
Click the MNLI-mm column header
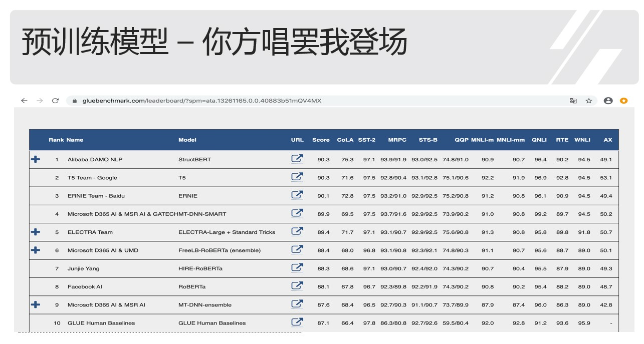coord(511,140)
